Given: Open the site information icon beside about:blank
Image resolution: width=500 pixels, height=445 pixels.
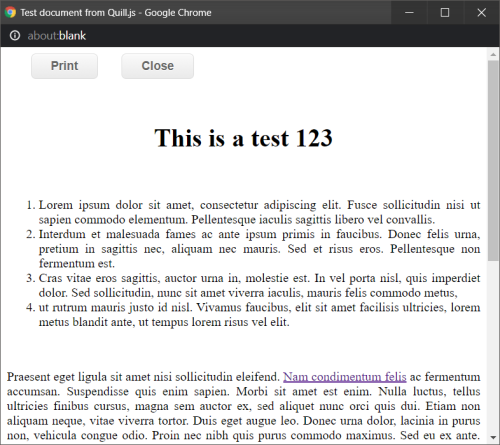Looking at the screenshot, I should pos(15,35).
